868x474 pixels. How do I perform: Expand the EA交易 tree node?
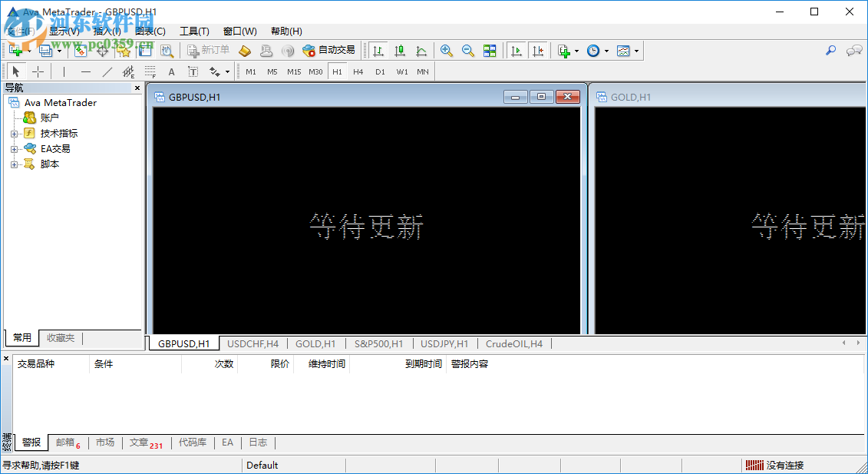click(15, 148)
